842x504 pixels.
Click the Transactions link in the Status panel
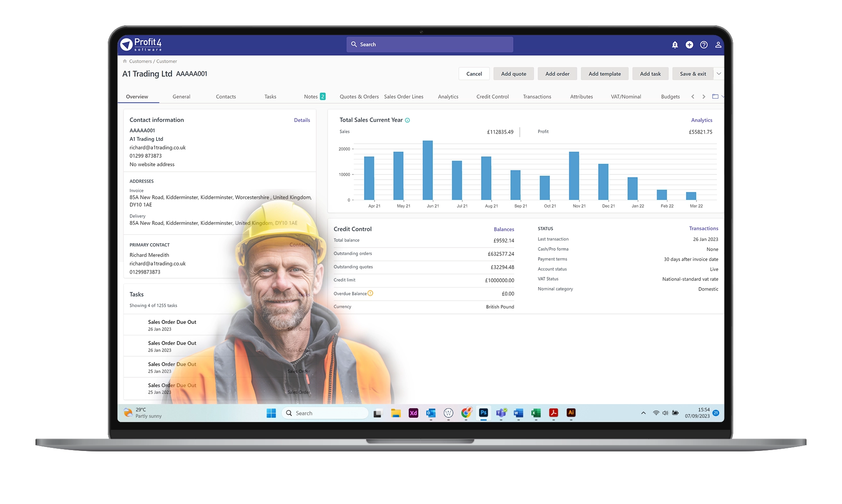(x=703, y=228)
